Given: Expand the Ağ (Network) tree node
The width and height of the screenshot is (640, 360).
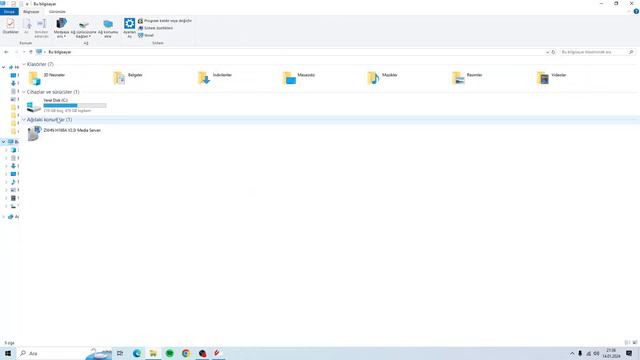Looking at the screenshot, I should coord(4,217).
